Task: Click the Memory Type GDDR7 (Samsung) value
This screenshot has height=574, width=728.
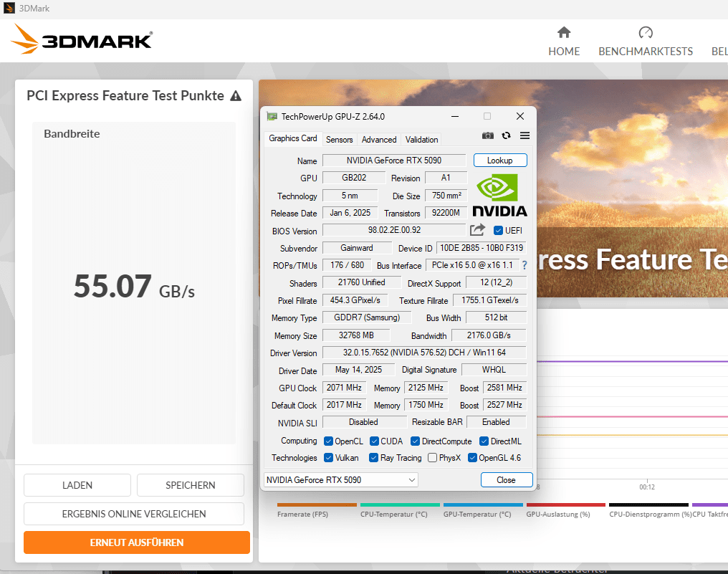Action: (367, 317)
